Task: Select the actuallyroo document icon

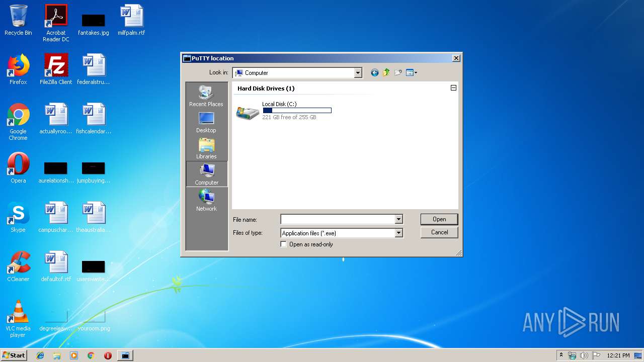Action: pyautogui.click(x=56, y=119)
